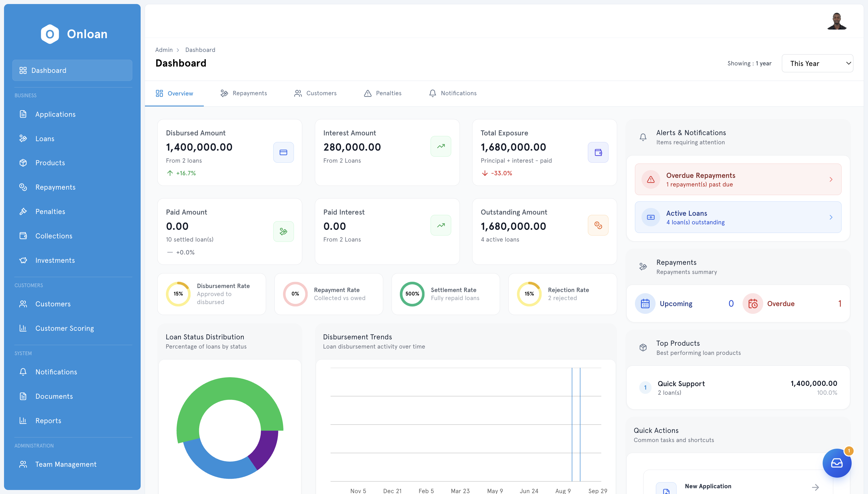The image size is (868, 494).
Task: Click the Disbursed Amount card icon
Action: 284,152
